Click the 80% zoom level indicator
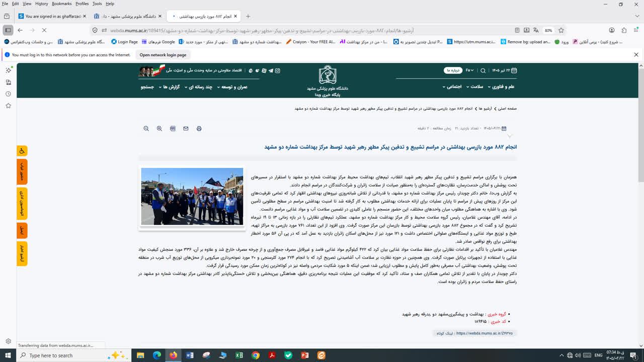Screen dimensions: 644x362 (x=548, y=30)
